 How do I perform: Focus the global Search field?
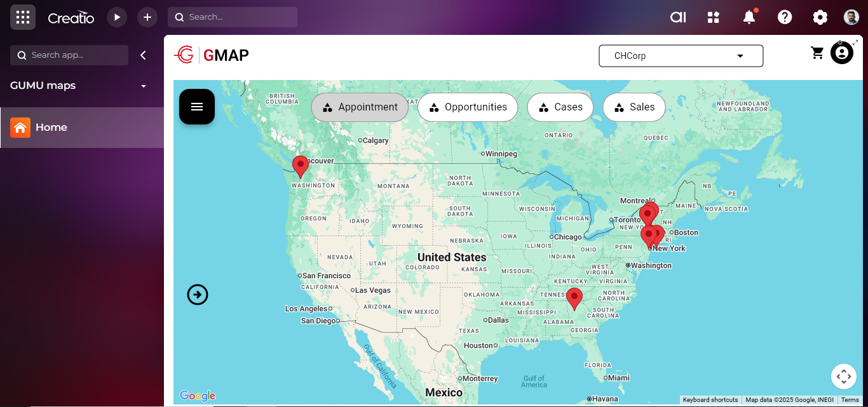[233, 17]
